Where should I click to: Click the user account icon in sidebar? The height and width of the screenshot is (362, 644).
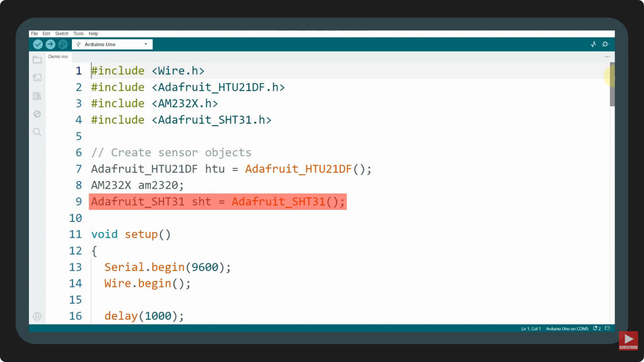point(37,316)
